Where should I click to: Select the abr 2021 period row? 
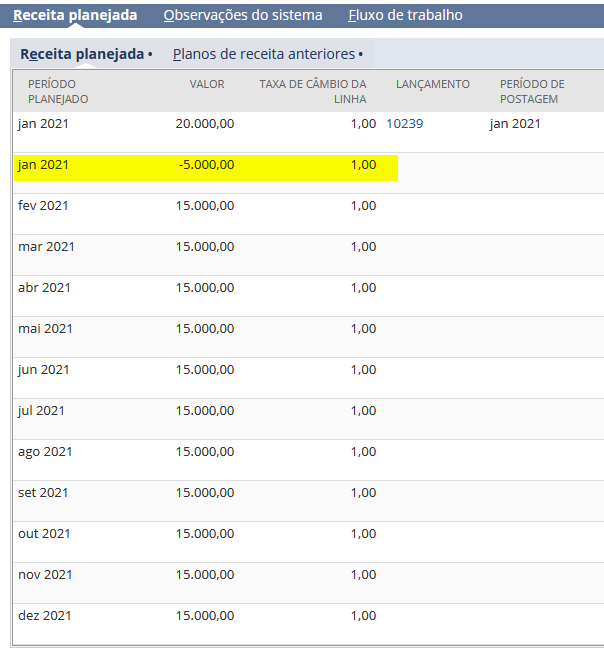(x=308, y=296)
